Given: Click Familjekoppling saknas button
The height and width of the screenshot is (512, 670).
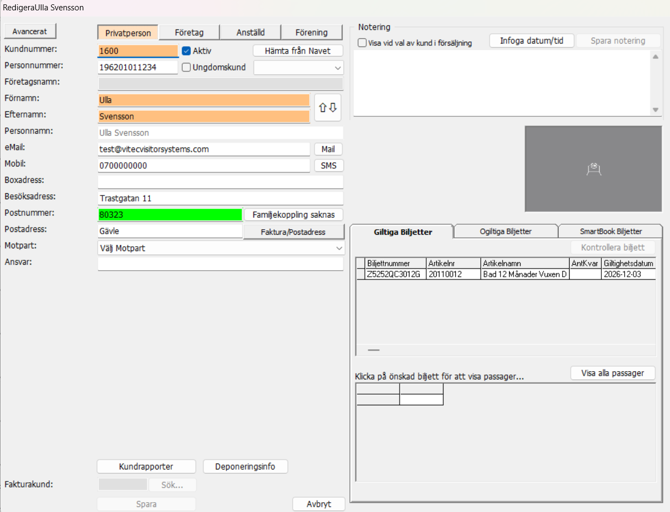Looking at the screenshot, I should 294,215.
